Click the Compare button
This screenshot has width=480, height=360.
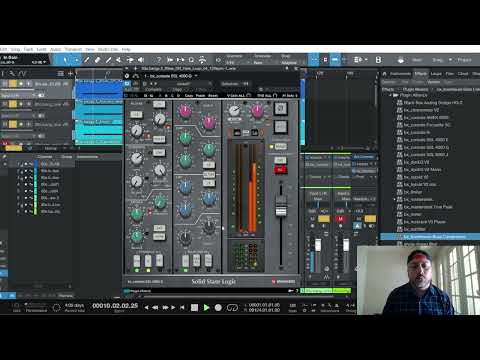coord(153,90)
